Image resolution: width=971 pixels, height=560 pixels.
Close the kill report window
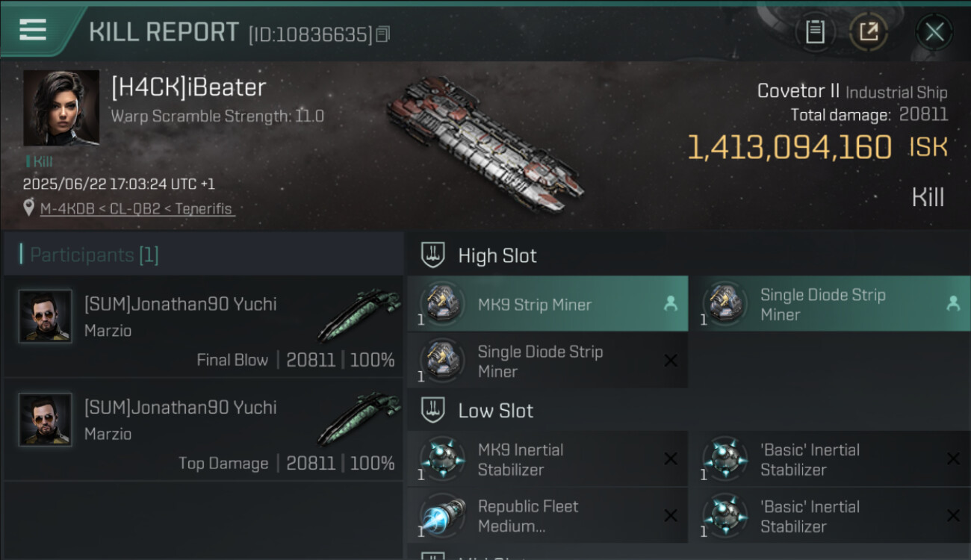tap(934, 32)
